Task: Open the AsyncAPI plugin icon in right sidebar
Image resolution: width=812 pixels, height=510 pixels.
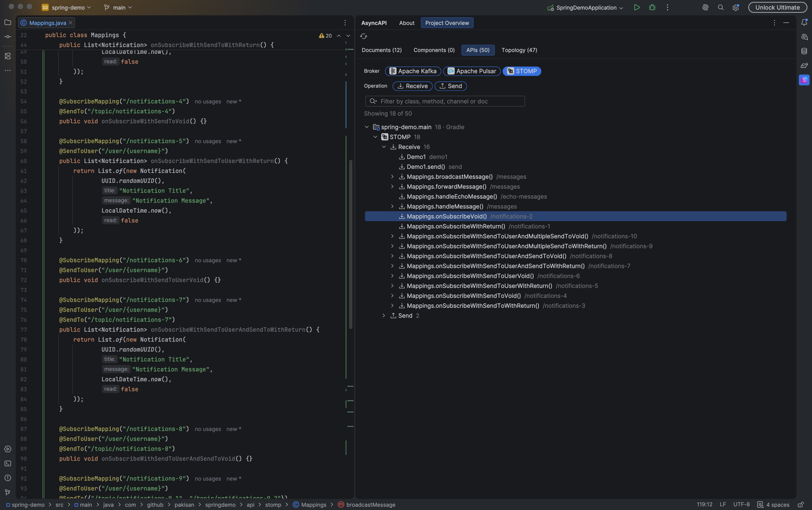Action: coord(804,80)
